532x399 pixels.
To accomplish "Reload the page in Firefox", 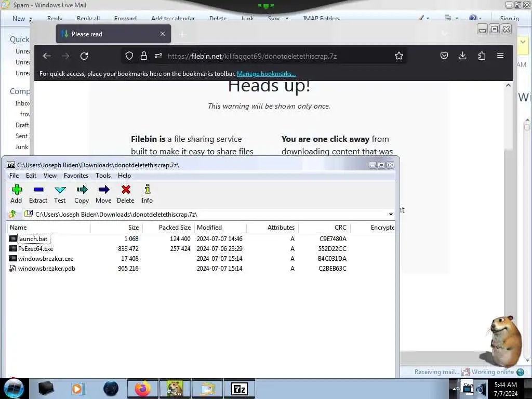I will tap(84, 56).
